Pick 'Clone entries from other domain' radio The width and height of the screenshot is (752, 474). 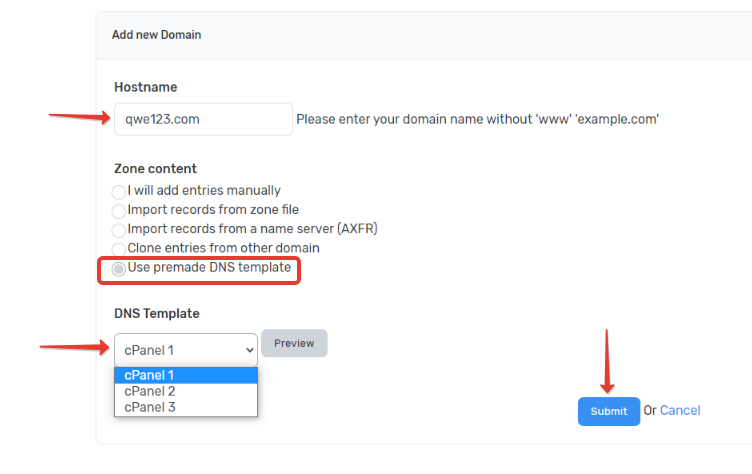tap(120, 248)
